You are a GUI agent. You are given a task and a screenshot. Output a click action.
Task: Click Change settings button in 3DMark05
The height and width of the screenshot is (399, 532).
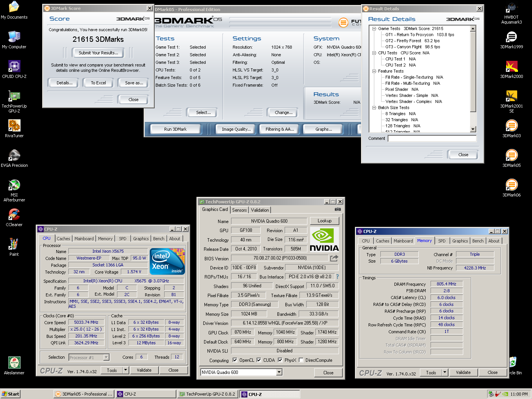point(283,112)
